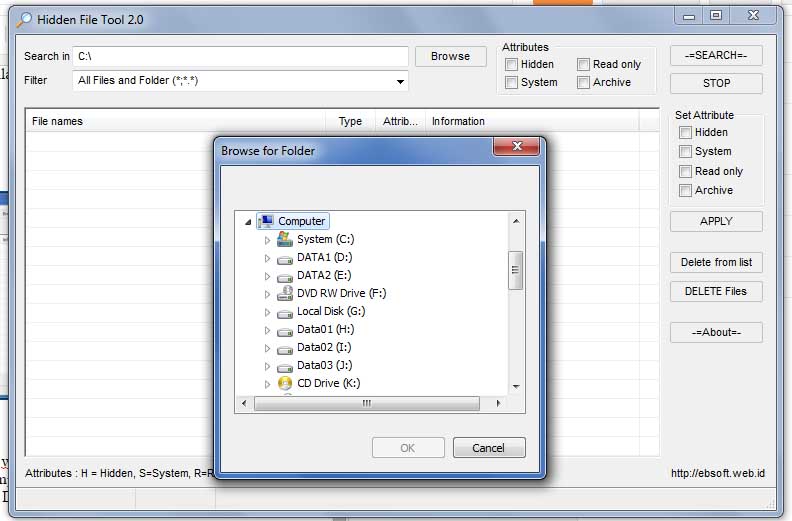The width and height of the screenshot is (792, 521).
Task: Expand the DATA1 (D:) node
Action: [x=267, y=258]
